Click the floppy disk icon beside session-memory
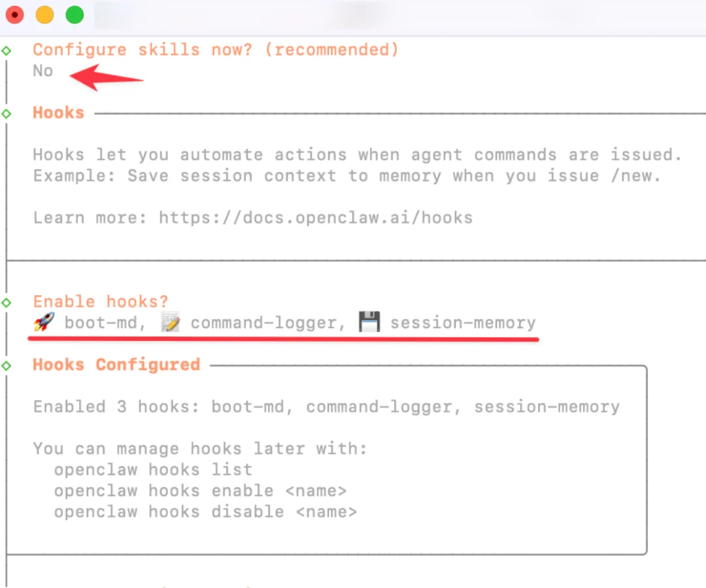The width and height of the screenshot is (706, 588). point(369,322)
